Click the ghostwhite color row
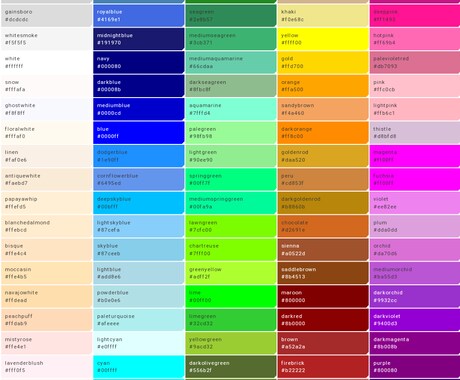Screen dimensions: 460x380 click(46, 109)
